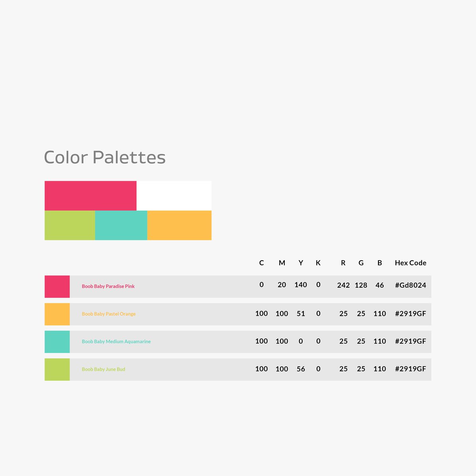Click the white block in palette
Screen dimensions: 476x476
(174, 196)
